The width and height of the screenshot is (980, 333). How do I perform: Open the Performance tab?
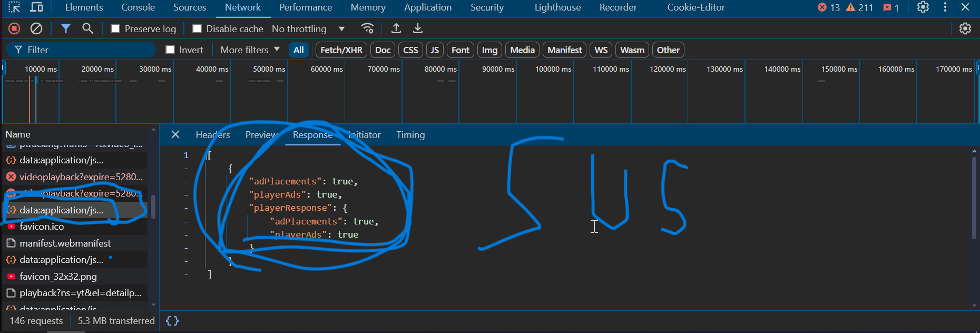[x=306, y=7]
